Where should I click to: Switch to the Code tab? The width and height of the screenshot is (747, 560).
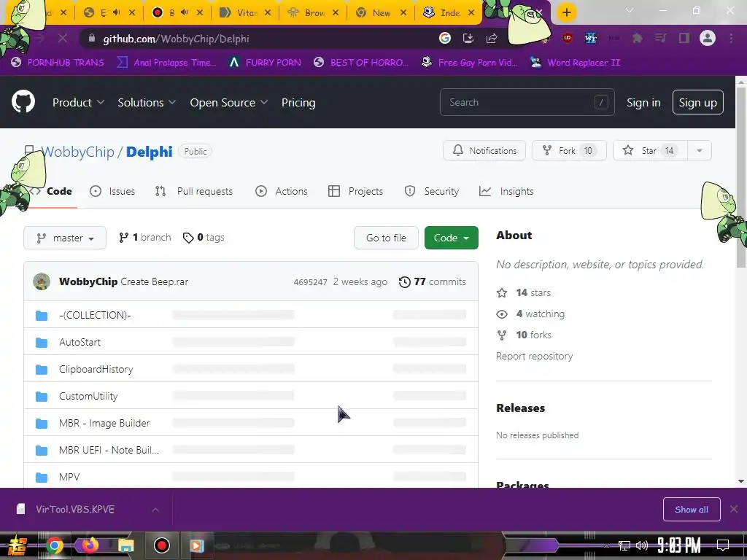[52, 192]
